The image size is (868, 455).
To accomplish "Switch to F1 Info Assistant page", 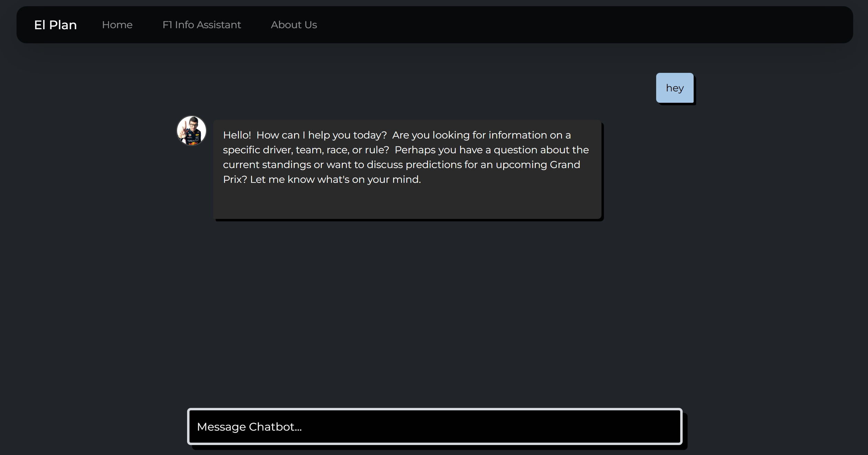I will point(202,25).
